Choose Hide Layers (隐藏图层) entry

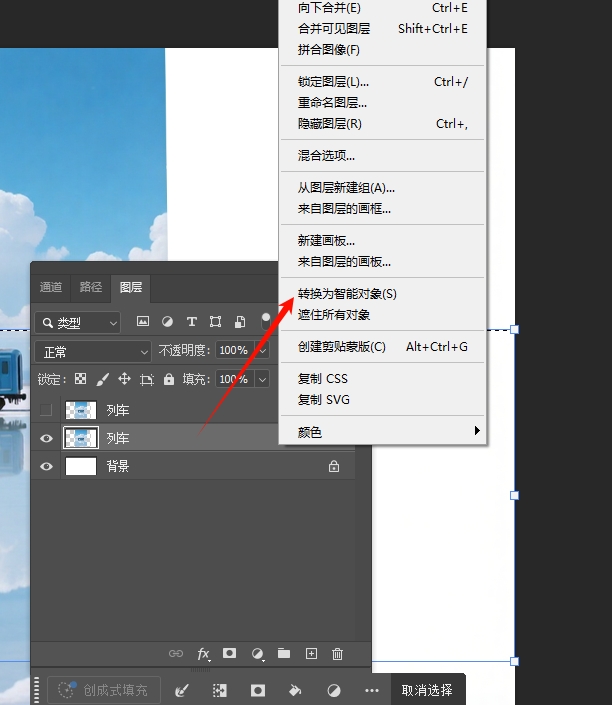382,124
